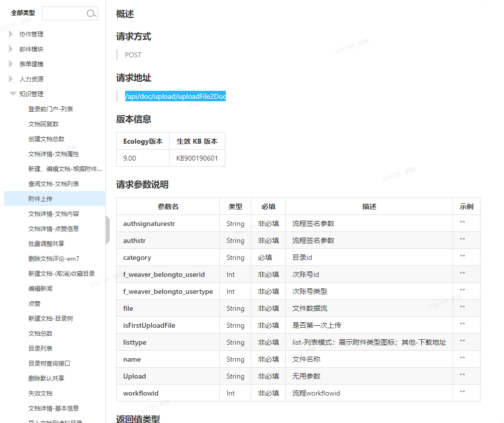Click the search magnifier icon
The width and height of the screenshot is (504, 423).
click(x=91, y=13)
